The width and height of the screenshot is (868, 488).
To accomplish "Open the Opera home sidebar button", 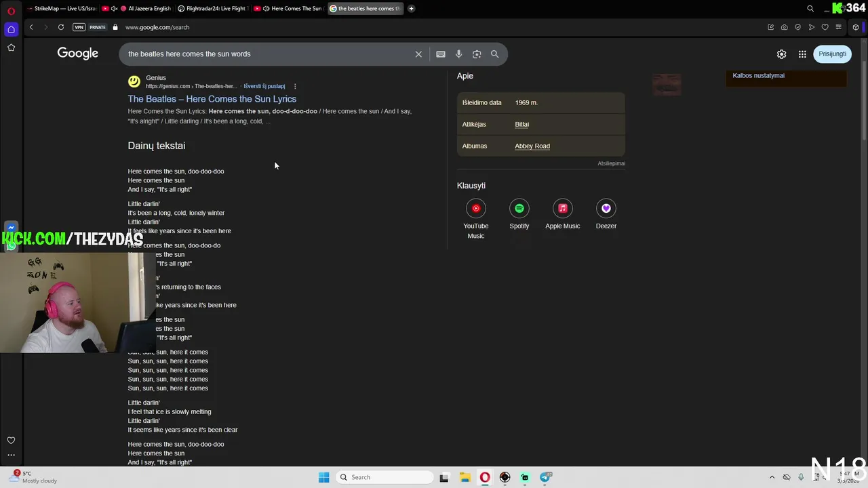I will point(11,29).
